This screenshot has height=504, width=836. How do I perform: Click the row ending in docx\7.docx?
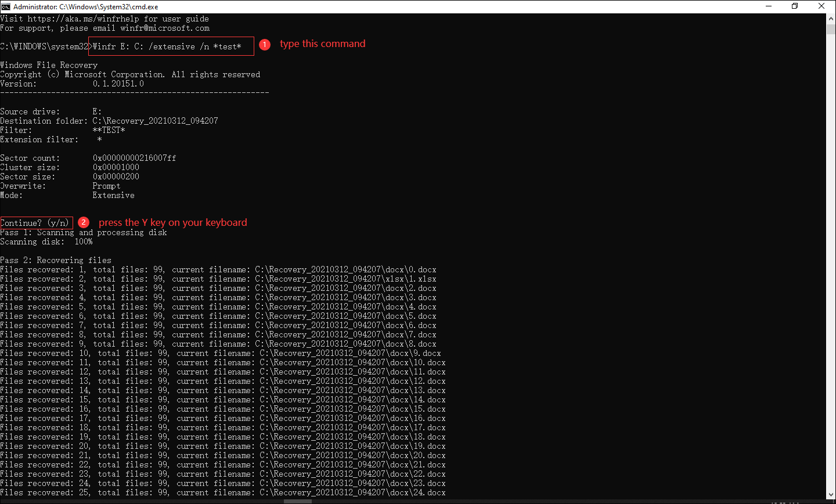coord(218,334)
